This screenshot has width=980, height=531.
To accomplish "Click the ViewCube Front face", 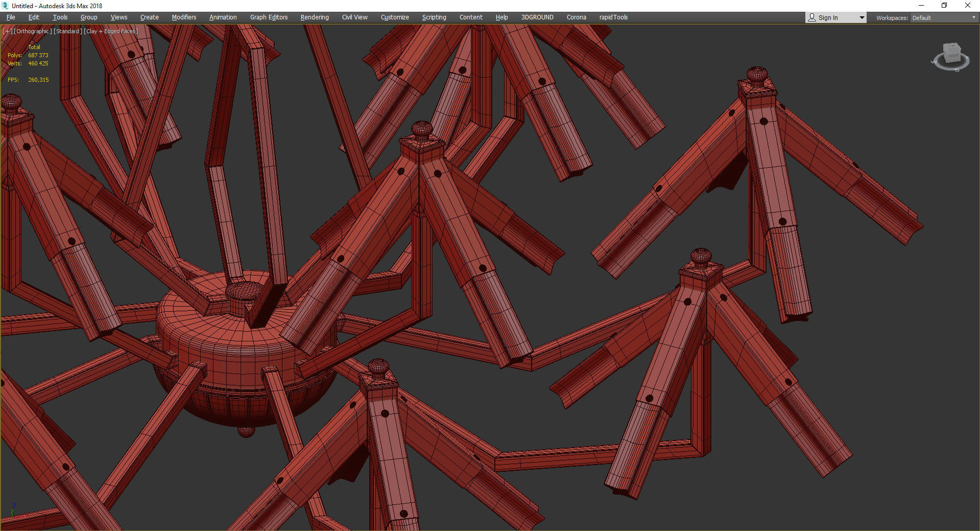I will 953,55.
